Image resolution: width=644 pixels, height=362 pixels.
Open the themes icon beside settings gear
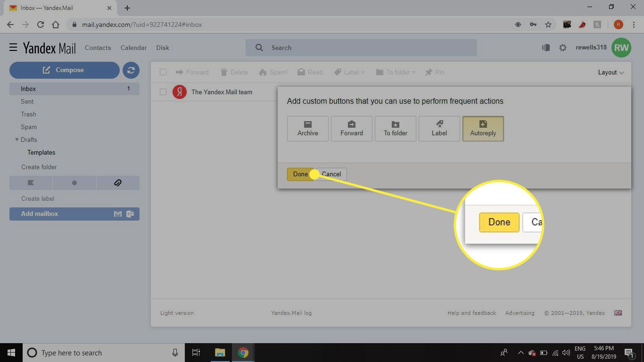546,48
